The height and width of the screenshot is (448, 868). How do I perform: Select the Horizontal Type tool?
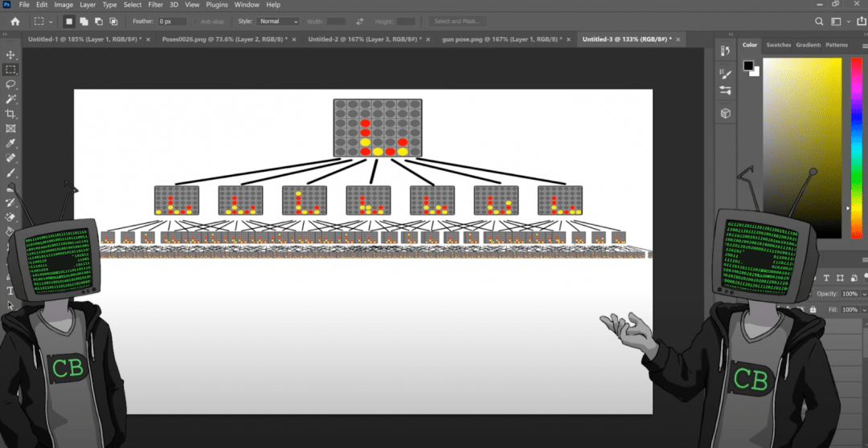(x=11, y=291)
